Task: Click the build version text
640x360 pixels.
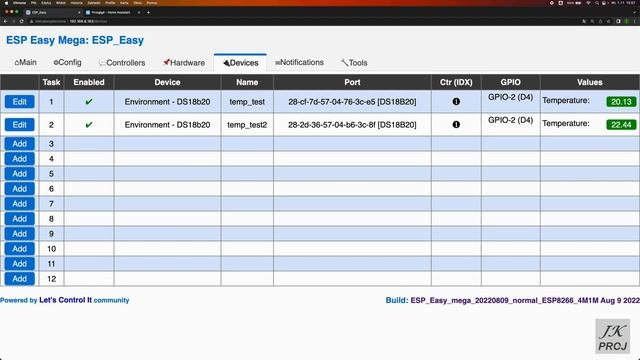Action: coord(525,300)
